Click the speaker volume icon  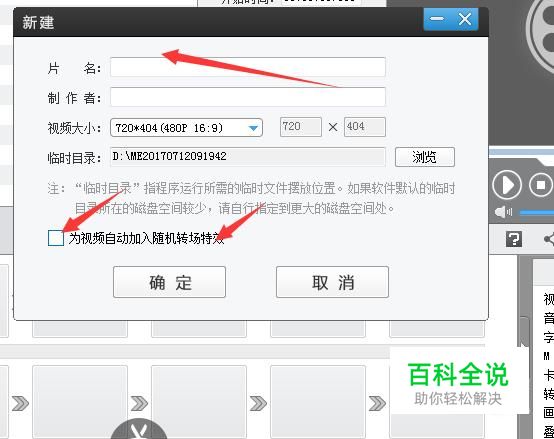503,212
